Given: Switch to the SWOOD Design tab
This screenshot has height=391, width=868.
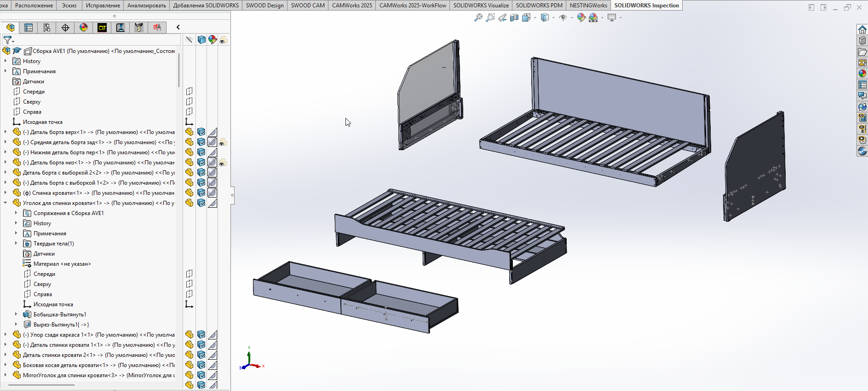Looking at the screenshot, I should pos(264,6).
